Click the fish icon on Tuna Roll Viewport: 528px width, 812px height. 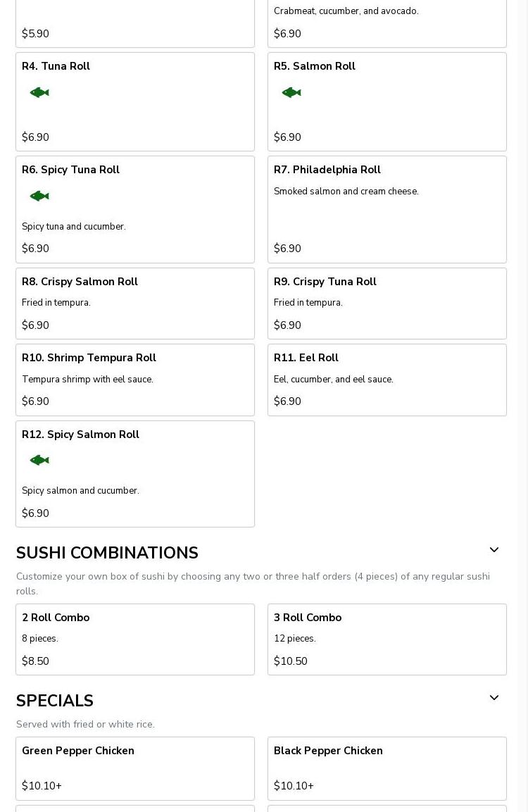click(39, 92)
